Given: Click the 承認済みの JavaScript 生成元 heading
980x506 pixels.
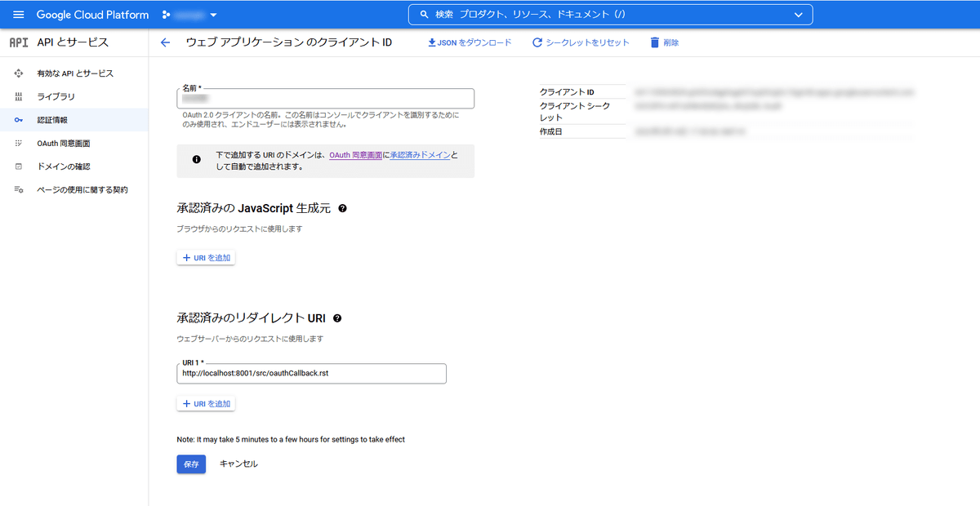Looking at the screenshot, I should 254,209.
